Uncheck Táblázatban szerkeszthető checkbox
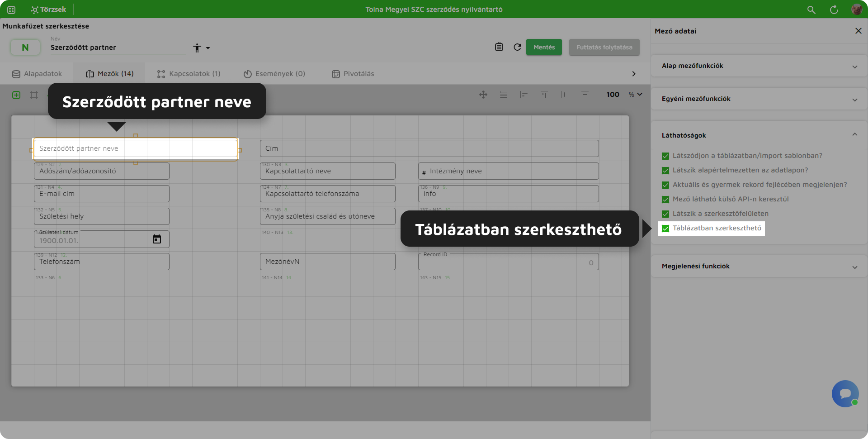 pos(665,229)
